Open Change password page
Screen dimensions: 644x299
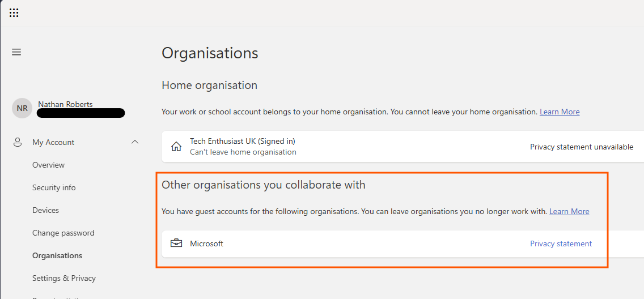point(63,233)
